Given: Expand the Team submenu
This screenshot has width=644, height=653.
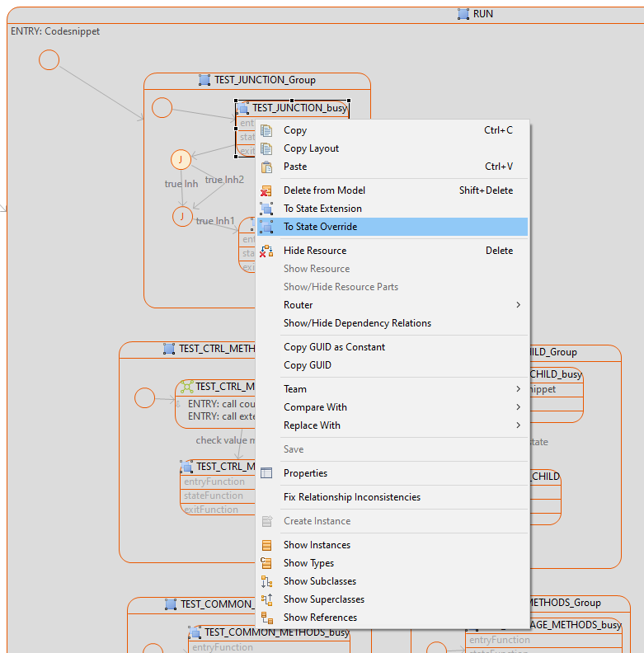Looking at the screenshot, I should tap(518, 389).
